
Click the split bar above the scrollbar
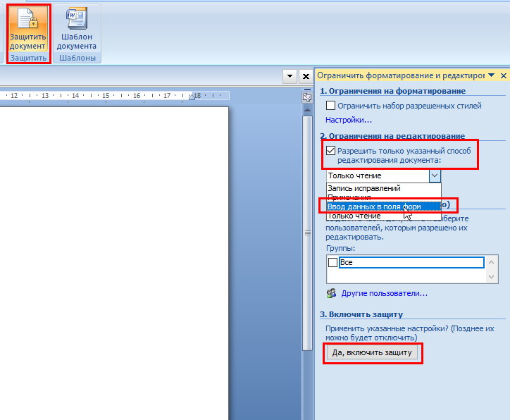pos(307,89)
